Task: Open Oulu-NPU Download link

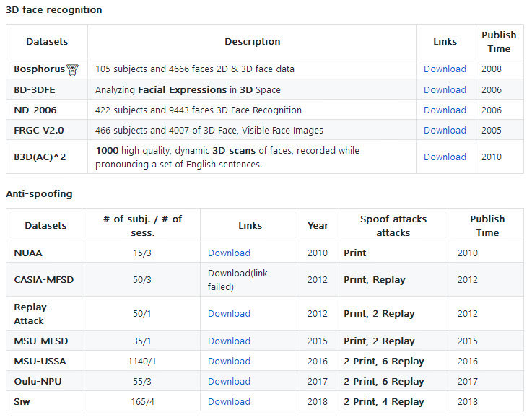Action: click(229, 382)
